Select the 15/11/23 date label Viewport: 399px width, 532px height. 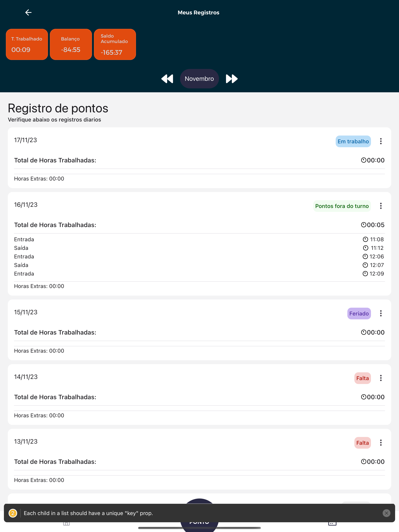(26, 312)
